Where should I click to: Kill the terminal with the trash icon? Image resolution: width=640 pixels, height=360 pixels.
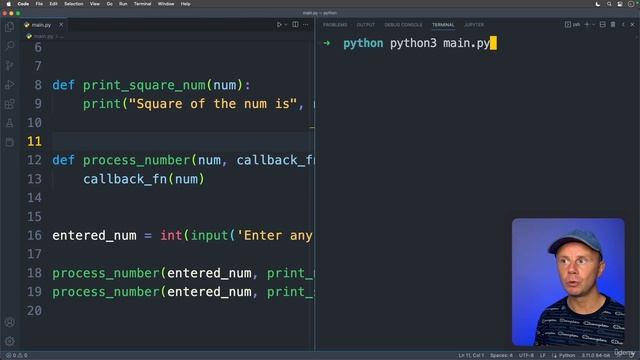click(613, 25)
